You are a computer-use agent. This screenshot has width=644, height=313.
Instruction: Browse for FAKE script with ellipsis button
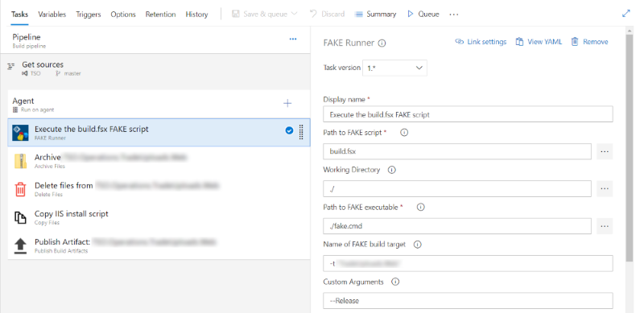click(x=605, y=151)
